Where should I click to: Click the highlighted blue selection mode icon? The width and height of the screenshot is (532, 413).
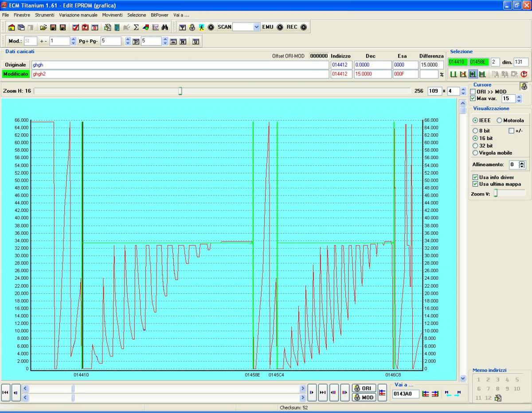coord(473,74)
